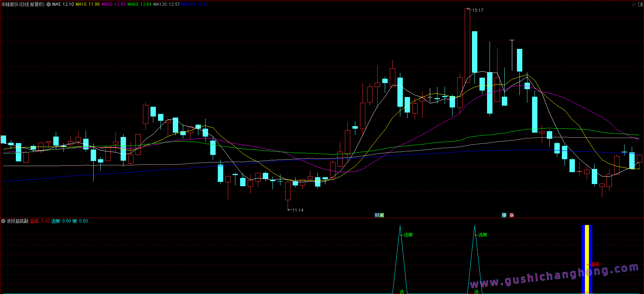
Task: Click the 财 event marker icon
Action: [377, 215]
